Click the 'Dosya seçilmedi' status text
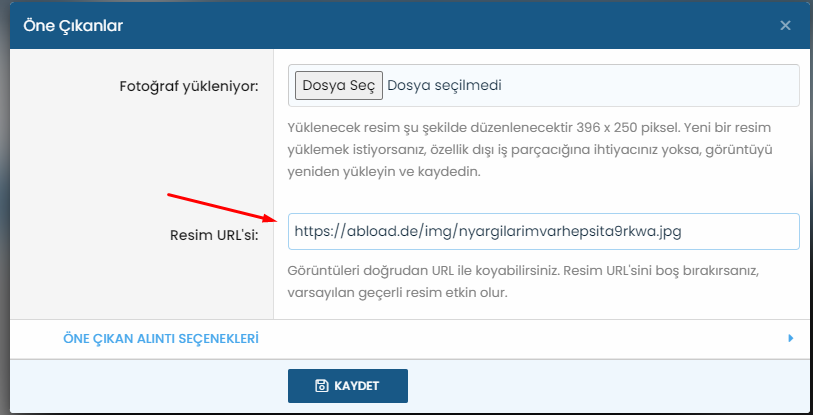813x415 pixels. (443, 85)
